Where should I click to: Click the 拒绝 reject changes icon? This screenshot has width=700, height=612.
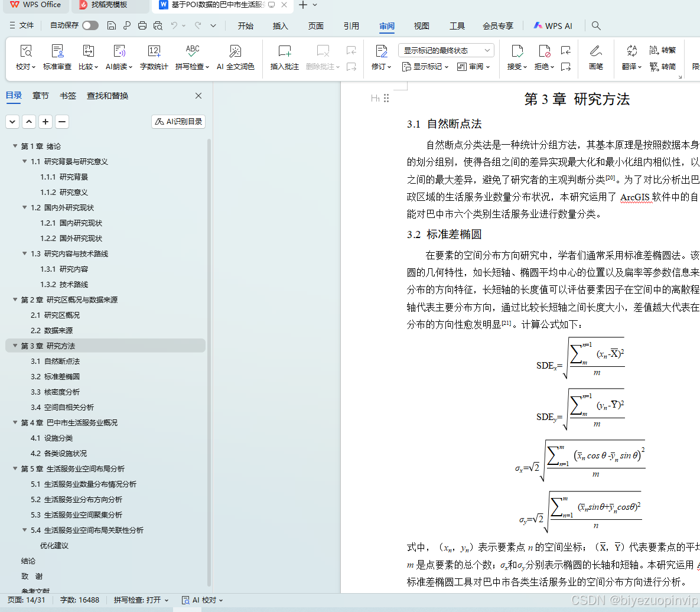(x=544, y=51)
